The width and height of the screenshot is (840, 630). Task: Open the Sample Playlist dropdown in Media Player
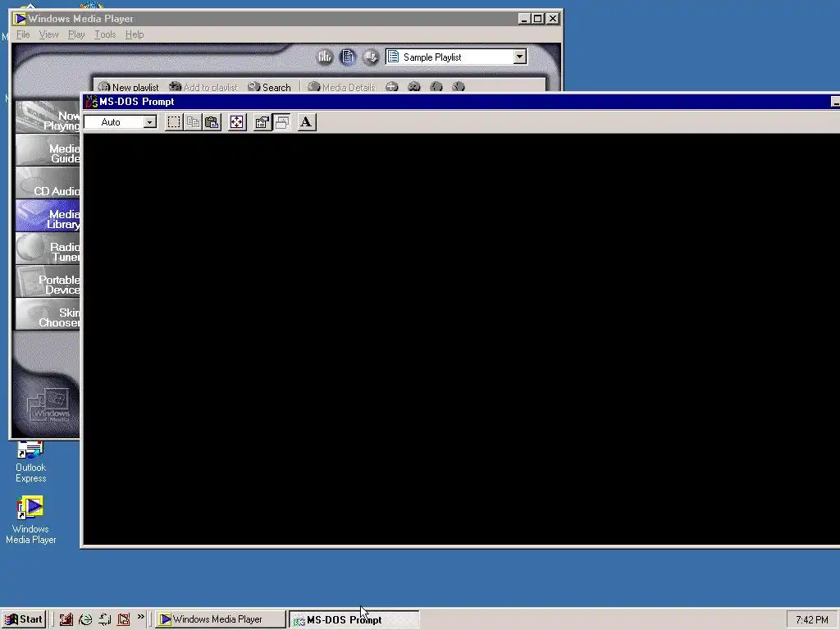pyautogui.click(x=519, y=57)
